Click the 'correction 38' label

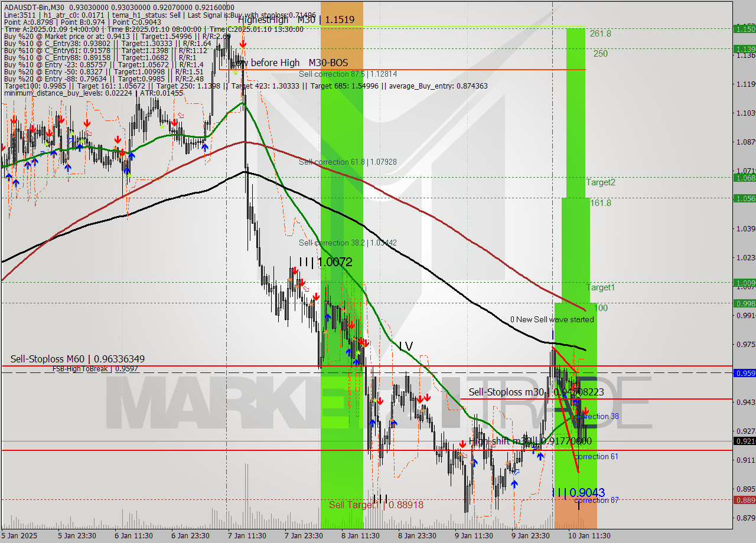(598, 416)
